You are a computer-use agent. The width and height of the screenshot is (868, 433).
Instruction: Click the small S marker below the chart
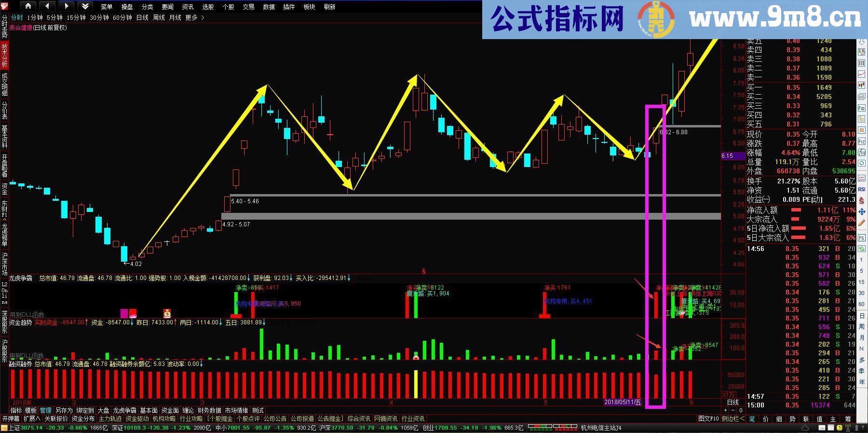[x=423, y=271]
